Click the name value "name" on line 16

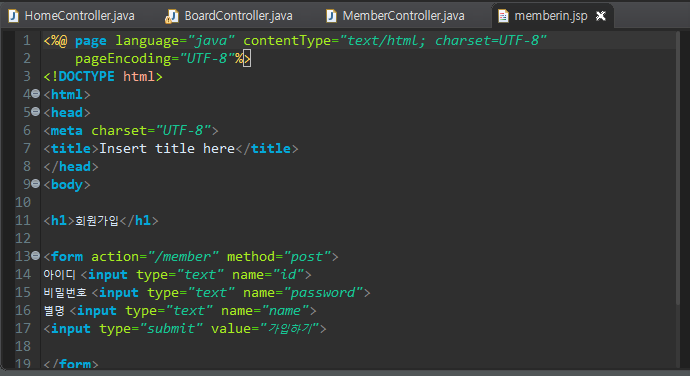point(285,311)
